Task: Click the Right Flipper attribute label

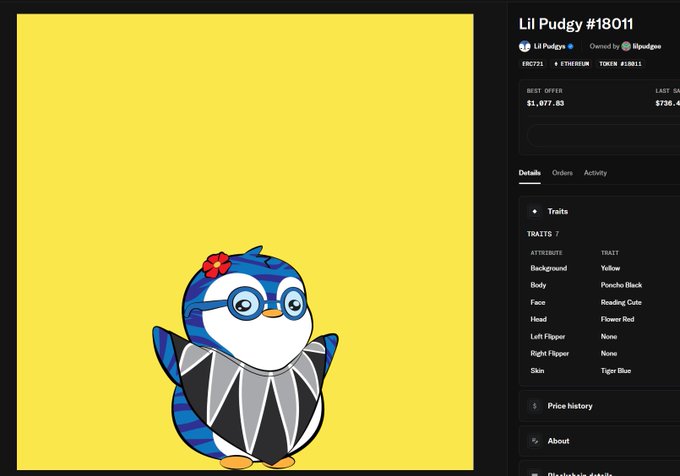Action: click(x=549, y=354)
